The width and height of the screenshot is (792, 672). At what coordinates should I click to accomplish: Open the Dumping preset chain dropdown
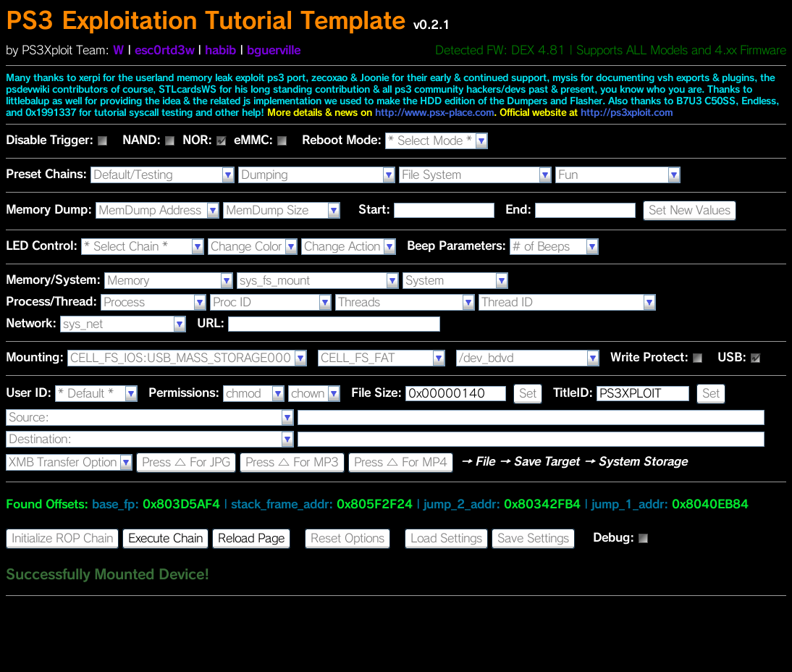click(x=316, y=175)
